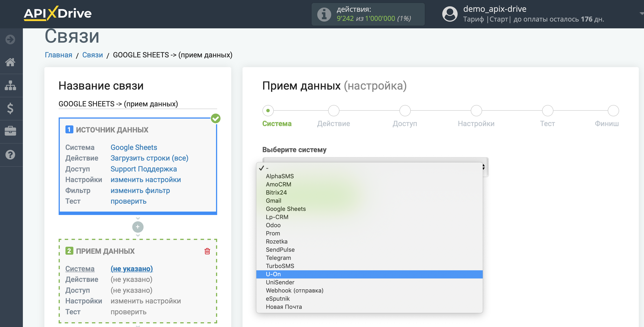Pick eSputnik option in dropdown

coord(369,299)
